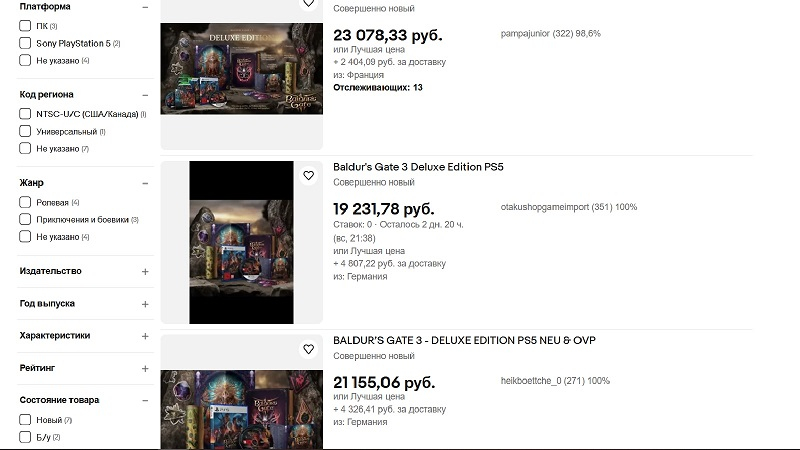
Task: Collapse the Состояние товара section
Action: click(x=145, y=401)
